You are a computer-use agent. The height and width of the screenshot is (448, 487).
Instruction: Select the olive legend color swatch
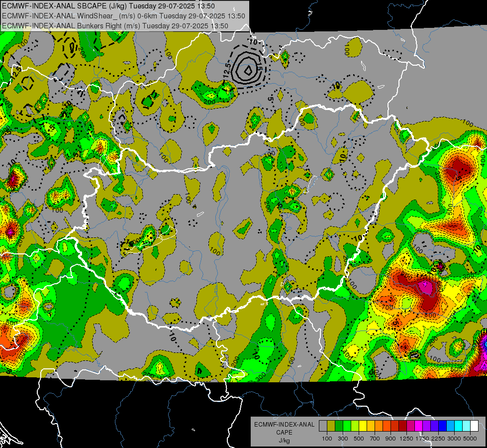331,426
